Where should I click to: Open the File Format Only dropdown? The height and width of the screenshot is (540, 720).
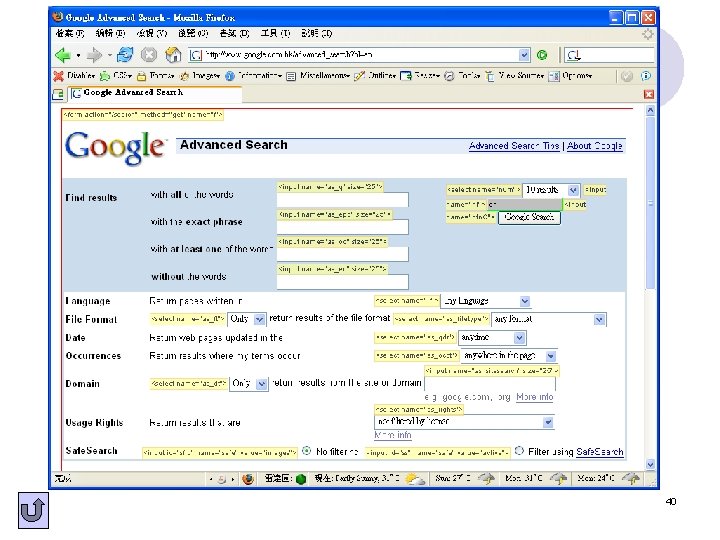[x=247, y=319]
